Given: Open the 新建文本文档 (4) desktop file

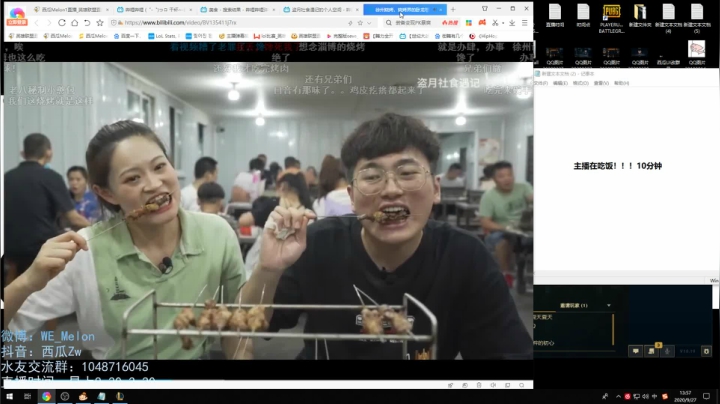Looking at the screenshot, I should tap(668, 18).
